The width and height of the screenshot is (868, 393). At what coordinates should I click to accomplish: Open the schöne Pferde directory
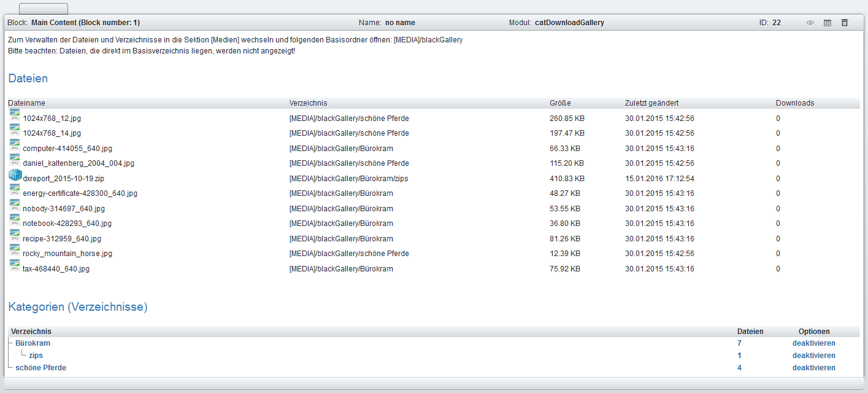pyautogui.click(x=40, y=368)
